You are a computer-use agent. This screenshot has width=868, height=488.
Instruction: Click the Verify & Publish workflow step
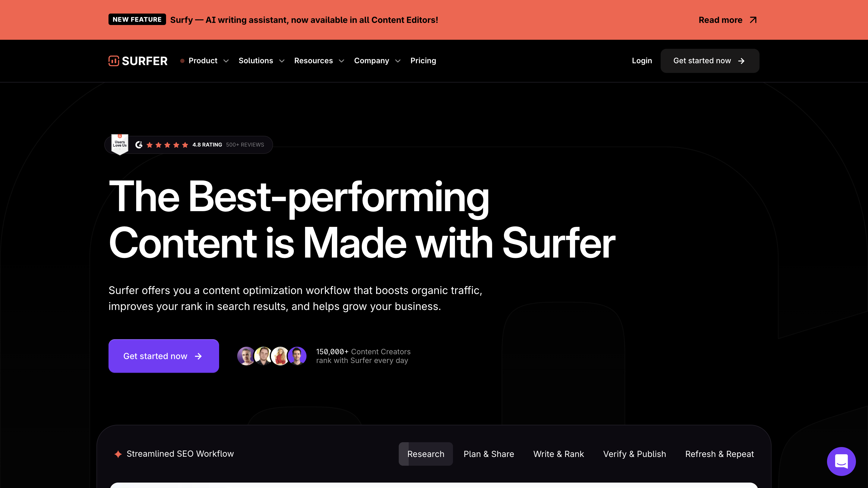[x=634, y=453]
